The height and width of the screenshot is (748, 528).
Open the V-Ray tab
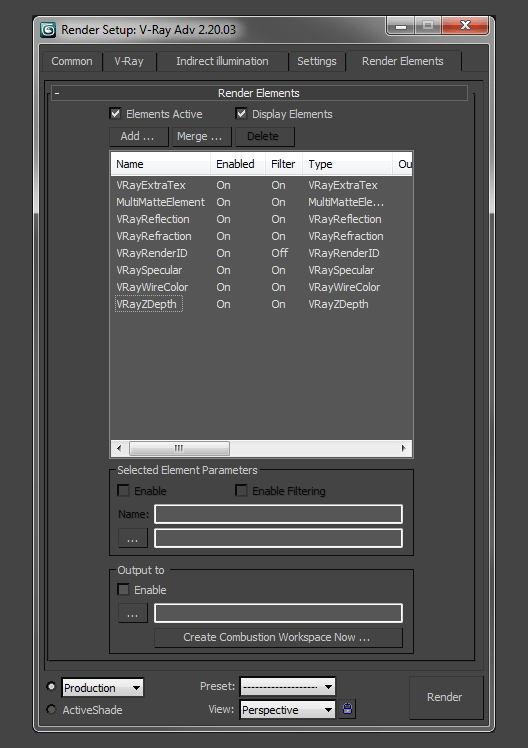tap(129, 61)
